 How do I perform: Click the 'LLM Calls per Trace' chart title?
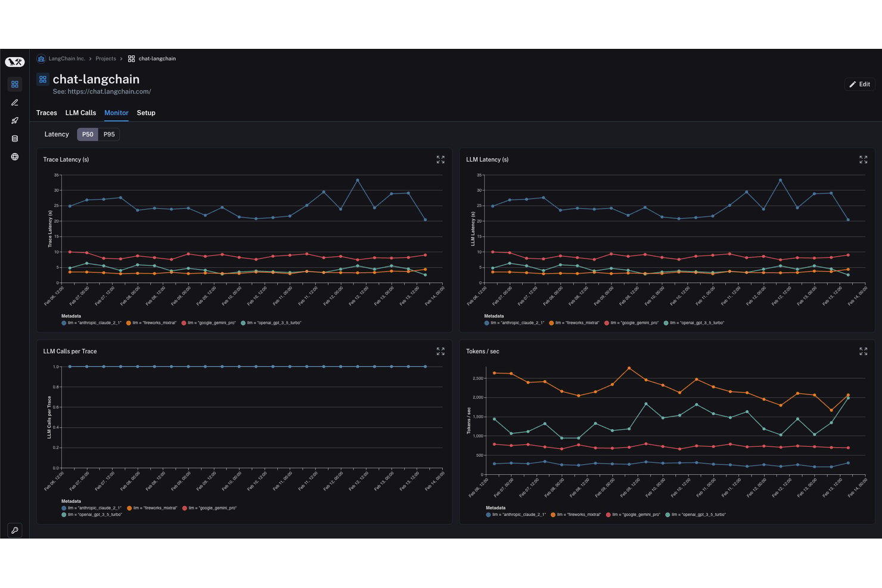pyautogui.click(x=70, y=351)
